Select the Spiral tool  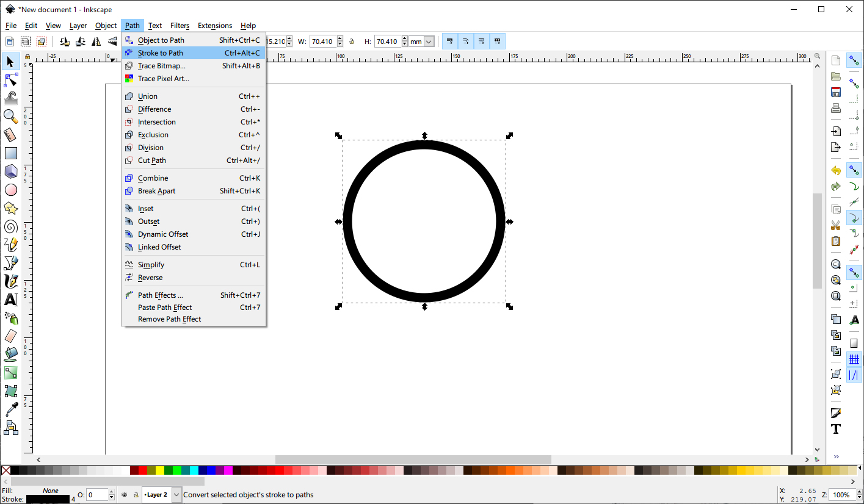click(x=10, y=226)
